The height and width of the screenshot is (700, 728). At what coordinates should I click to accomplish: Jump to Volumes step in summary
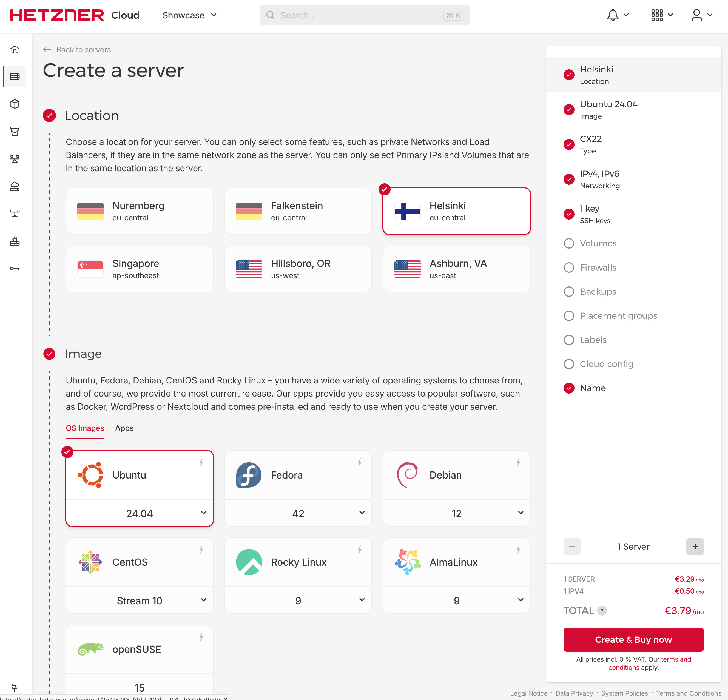point(598,243)
